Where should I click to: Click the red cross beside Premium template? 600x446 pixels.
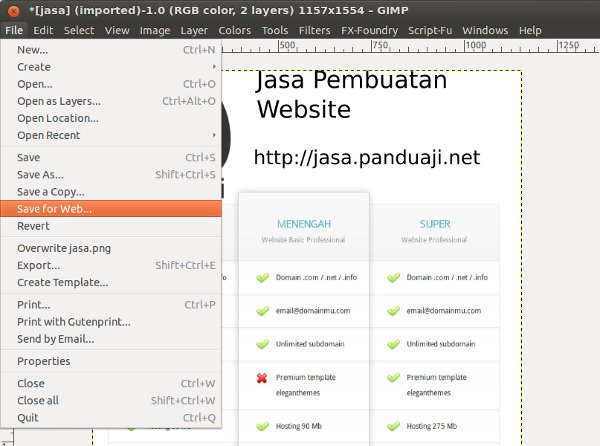pyautogui.click(x=262, y=378)
